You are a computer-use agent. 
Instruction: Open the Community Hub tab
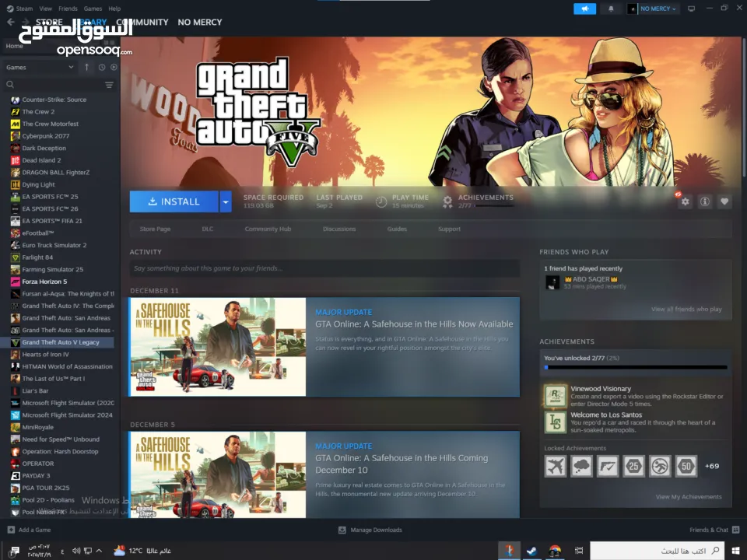click(267, 229)
